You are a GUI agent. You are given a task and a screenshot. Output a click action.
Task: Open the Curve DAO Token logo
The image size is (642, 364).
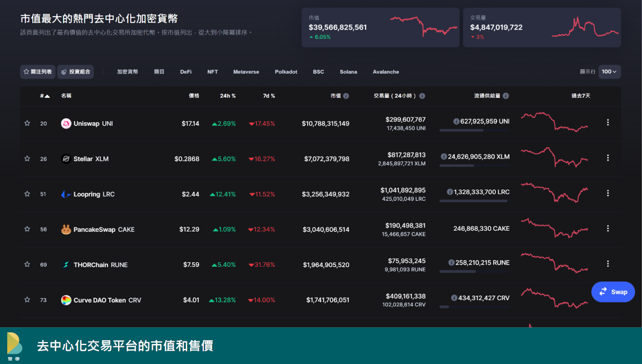[66, 300]
